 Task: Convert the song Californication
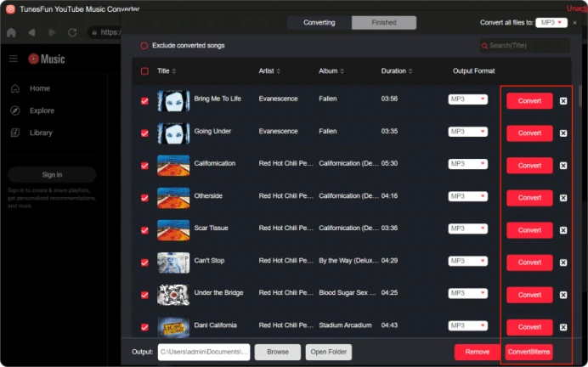pyautogui.click(x=529, y=166)
